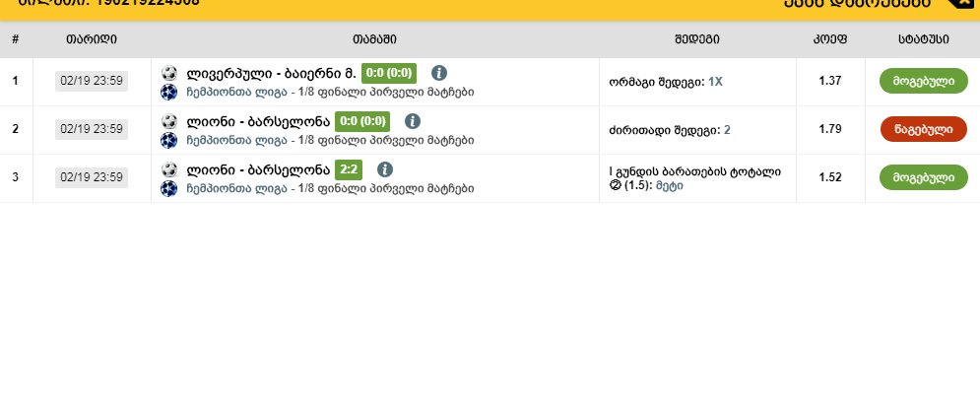
Task: Click Champions League logo in row 1
Action: (168, 93)
